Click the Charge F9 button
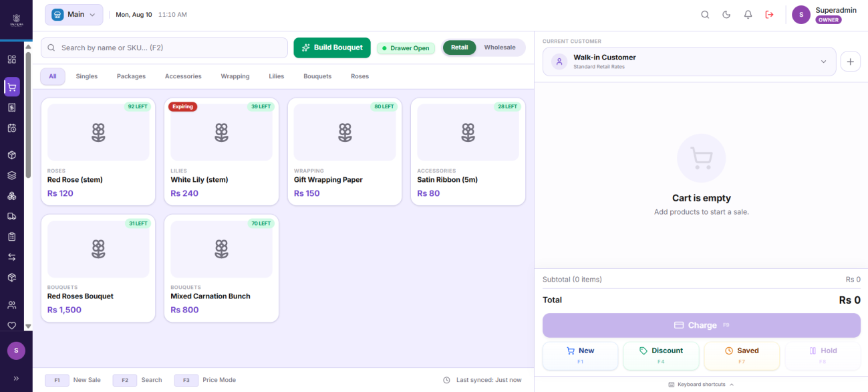The width and height of the screenshot is (868, 392). tap(702, 325)
